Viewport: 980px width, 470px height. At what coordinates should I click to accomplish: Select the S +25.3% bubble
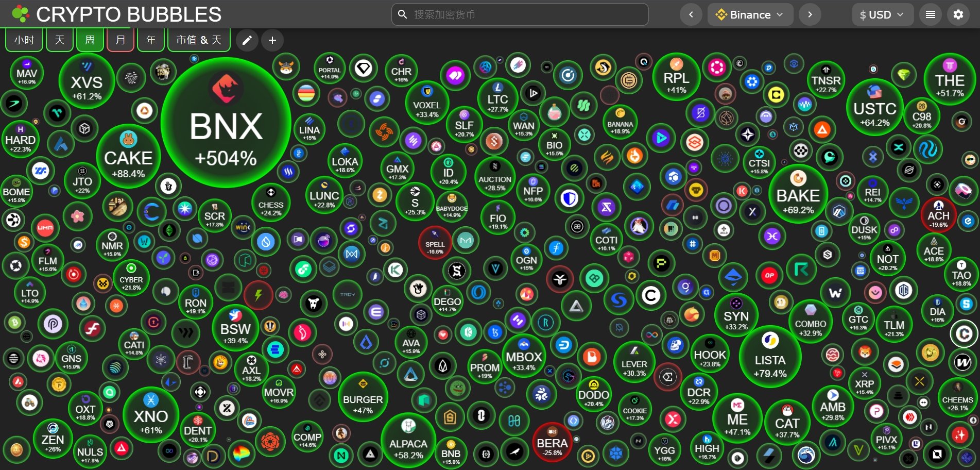coord(415,201)
